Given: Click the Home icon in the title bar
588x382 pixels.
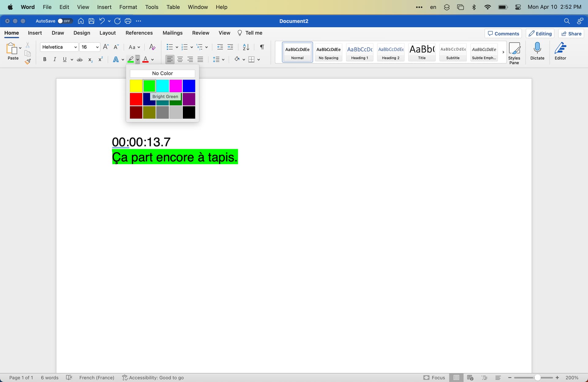Looking at the screenshot, I should tap(81, 21).
